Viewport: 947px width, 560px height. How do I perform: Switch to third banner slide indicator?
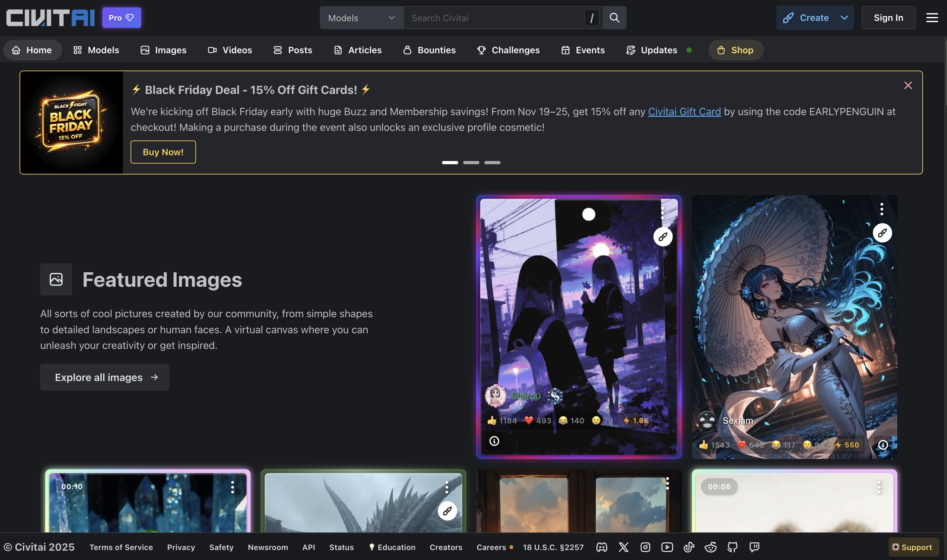492,163
